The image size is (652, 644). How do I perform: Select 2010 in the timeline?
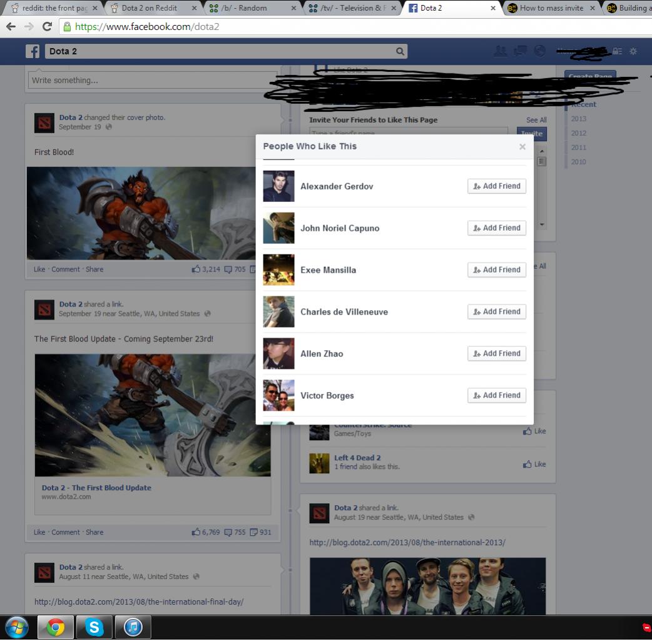coord(578,161)
